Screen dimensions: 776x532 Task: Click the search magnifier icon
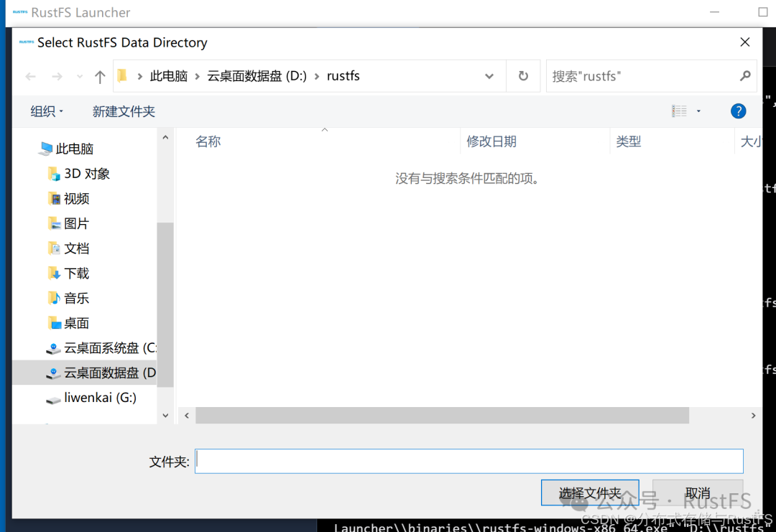point(745,75)
